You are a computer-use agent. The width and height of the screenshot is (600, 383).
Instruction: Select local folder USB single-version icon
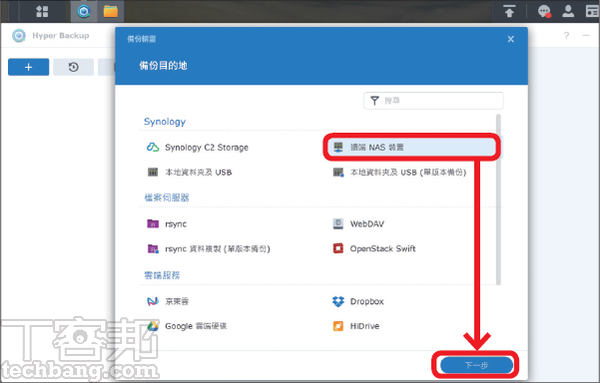pyautogui.click(x=338, y=172)
